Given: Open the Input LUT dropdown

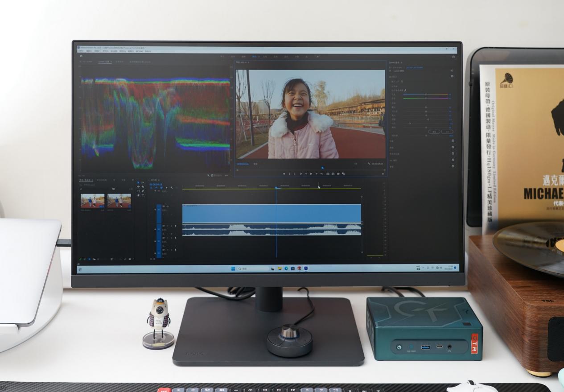Looking at the screenshot, I should tap(402, 82).
